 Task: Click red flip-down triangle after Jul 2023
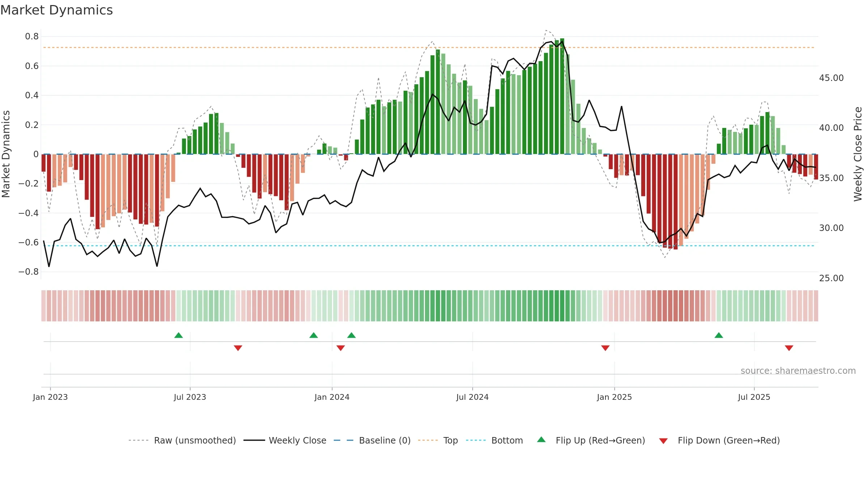point(238,348)
